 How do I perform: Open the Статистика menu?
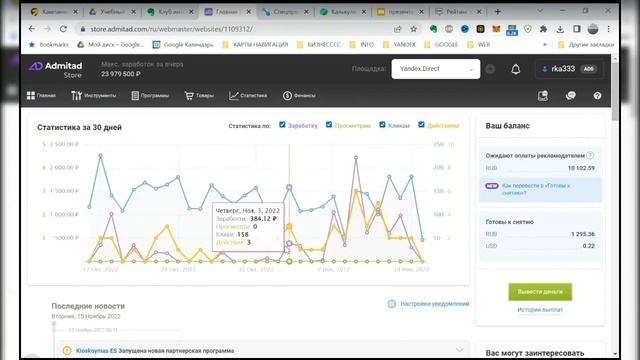click(x=248, y=96)
